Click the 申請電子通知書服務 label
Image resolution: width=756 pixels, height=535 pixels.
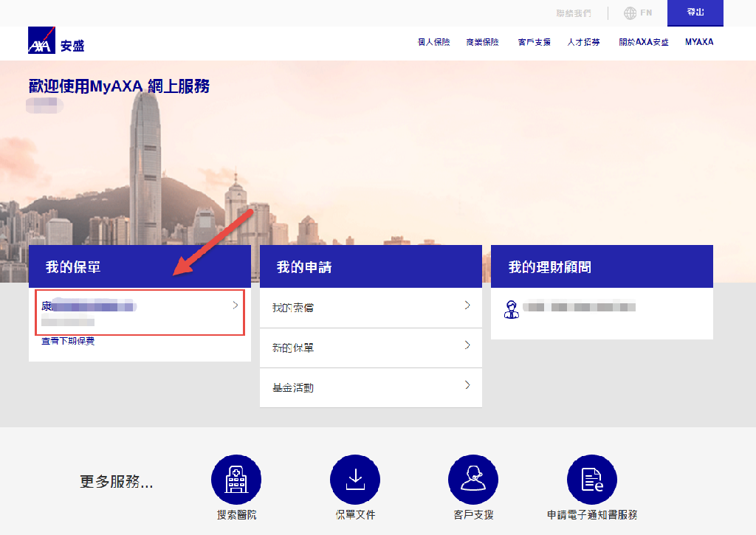coord(592,515)
